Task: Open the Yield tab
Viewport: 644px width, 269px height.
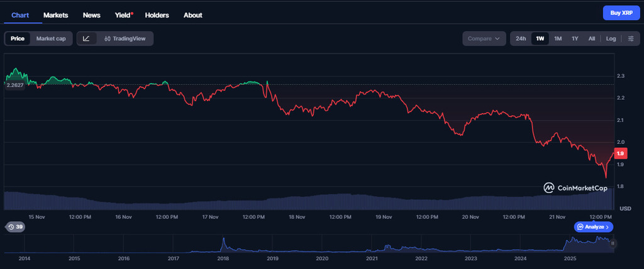Action: (x=123, y=14)
